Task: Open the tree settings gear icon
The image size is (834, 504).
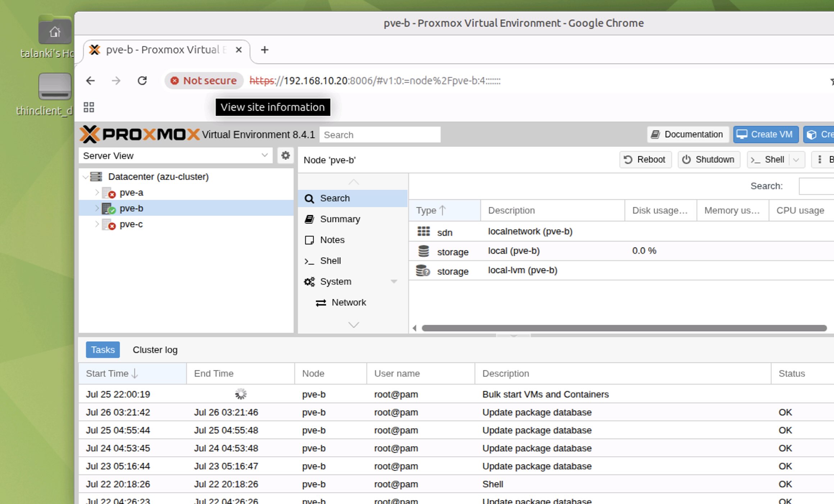Action: 285,156
